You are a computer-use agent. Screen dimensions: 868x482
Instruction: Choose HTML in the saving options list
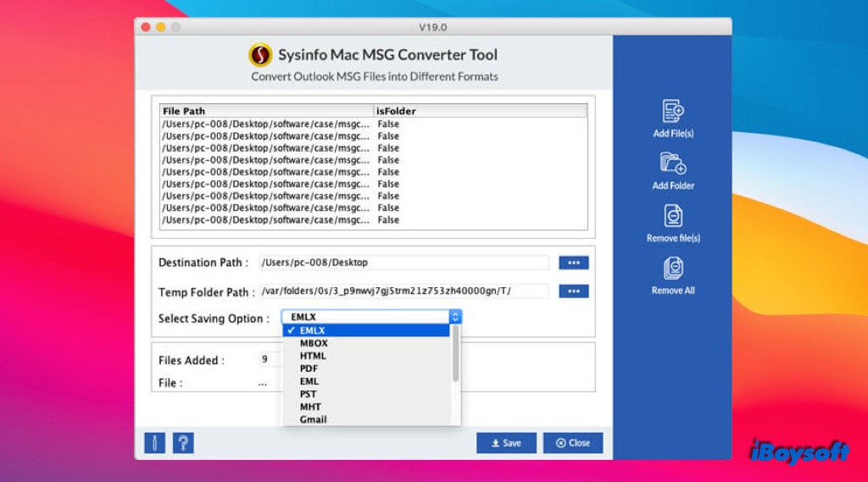click(x=366, y=356)
